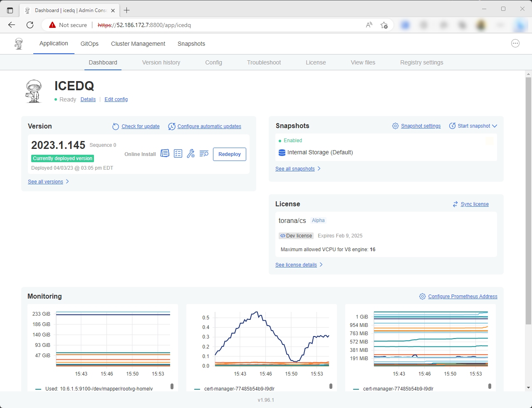The height and width of the screenshot is (408, 532).
Task: Click Configure Prometheus Address link
Action: 463,297
